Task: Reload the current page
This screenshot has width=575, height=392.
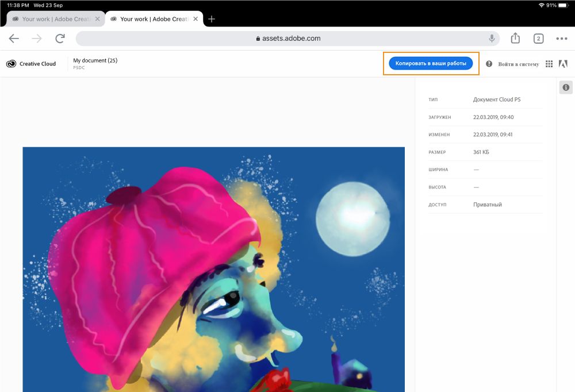Action: [x=60, y=38]
